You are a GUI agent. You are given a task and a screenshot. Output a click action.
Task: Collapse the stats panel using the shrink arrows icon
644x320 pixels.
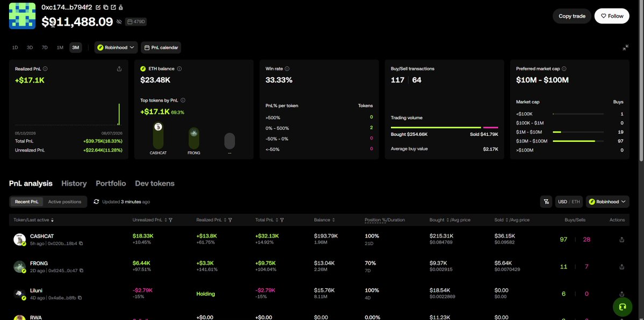625,48
